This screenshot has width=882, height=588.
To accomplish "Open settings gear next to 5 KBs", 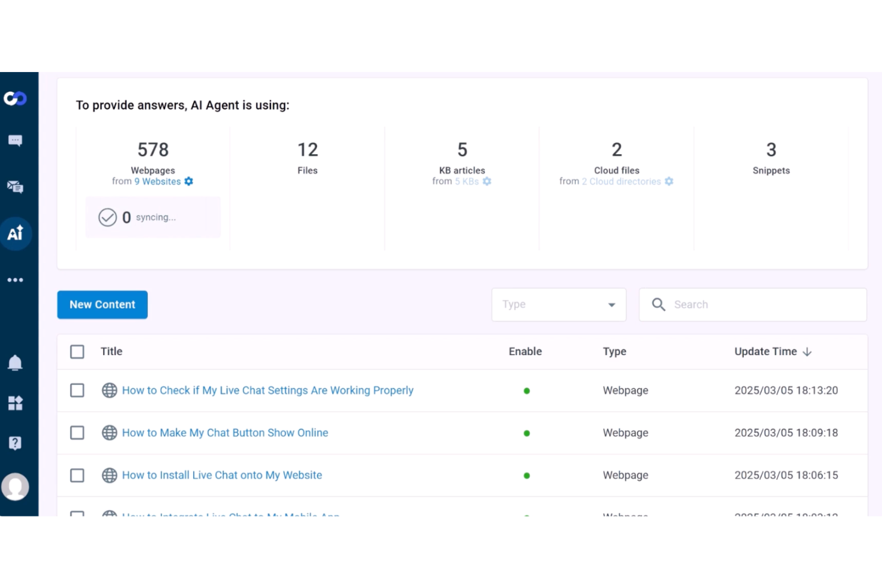I will [x=487, y=181].
